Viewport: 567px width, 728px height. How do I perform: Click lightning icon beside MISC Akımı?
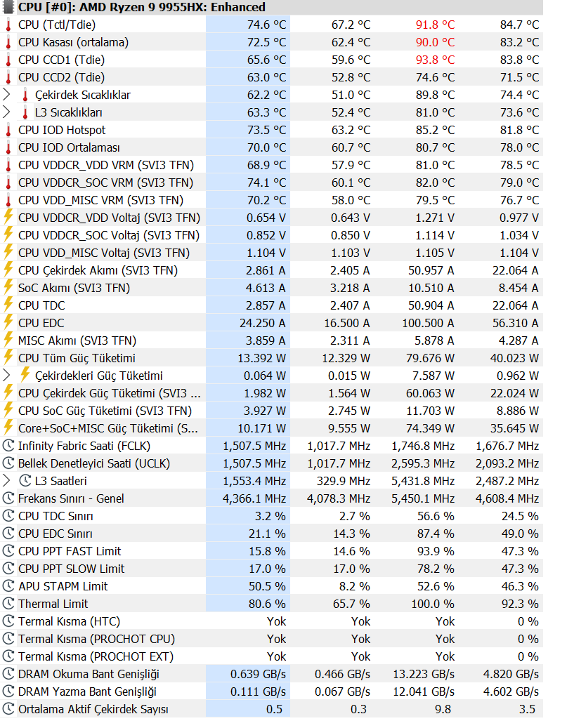pyautogui.click(x=8, y=340)
